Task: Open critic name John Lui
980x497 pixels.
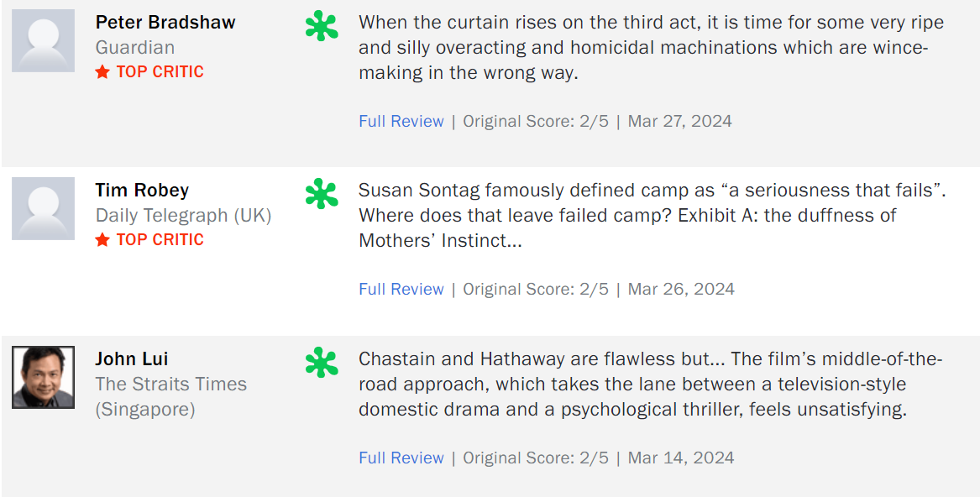Action: click(x=132, y=358)
